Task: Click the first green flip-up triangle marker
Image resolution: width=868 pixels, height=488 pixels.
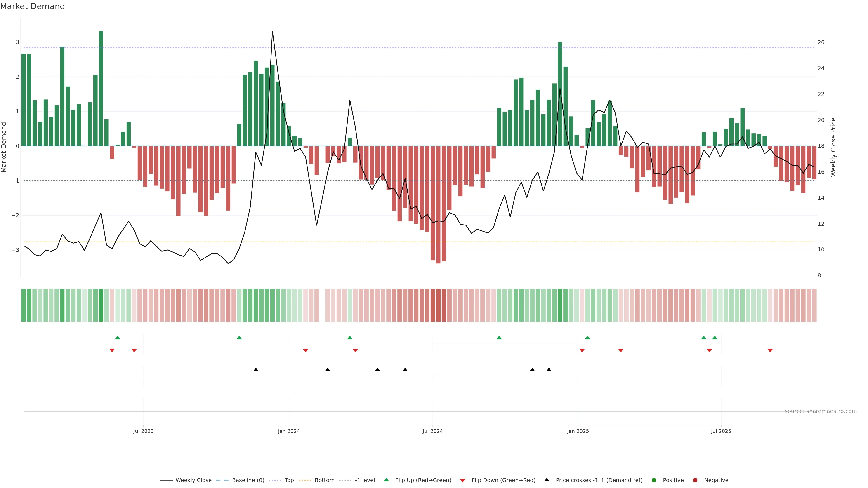Action: pyautogui.click(x=118, y=338)
